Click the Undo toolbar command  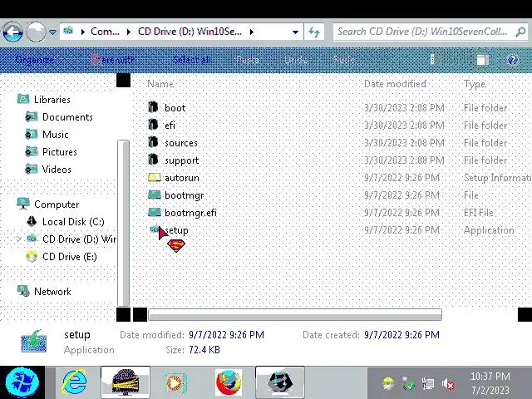[296, 60]
